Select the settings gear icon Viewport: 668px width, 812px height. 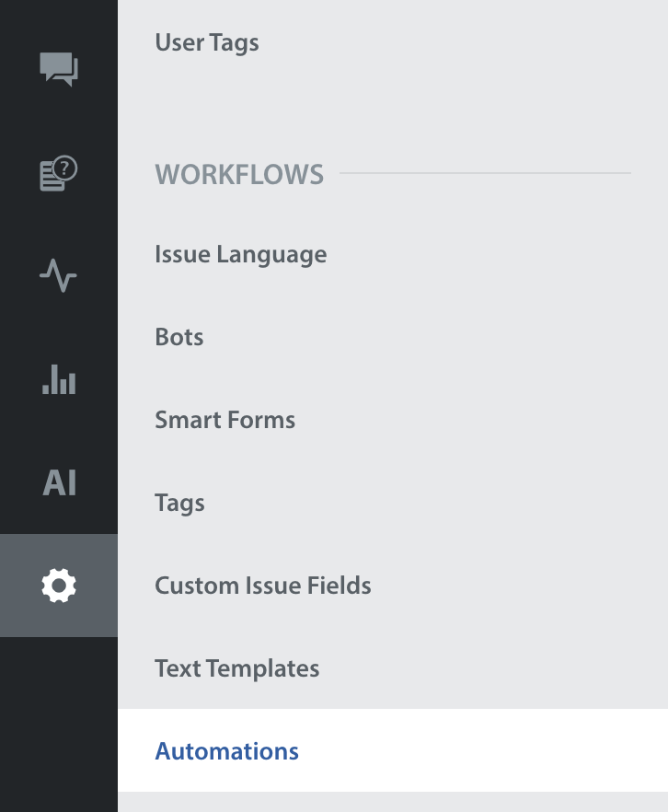pyautogui.click(x=59, y=586)
